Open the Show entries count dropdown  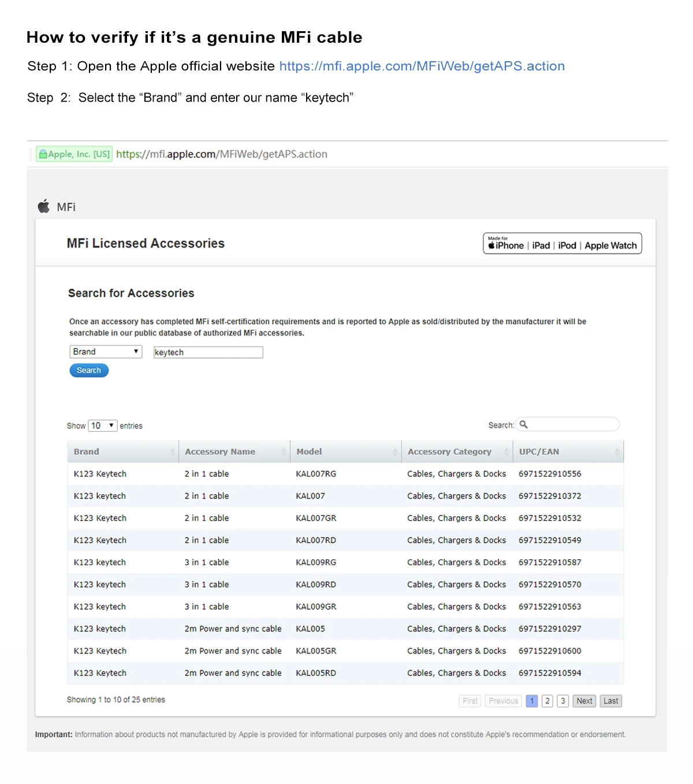click(x=103, y=425)
